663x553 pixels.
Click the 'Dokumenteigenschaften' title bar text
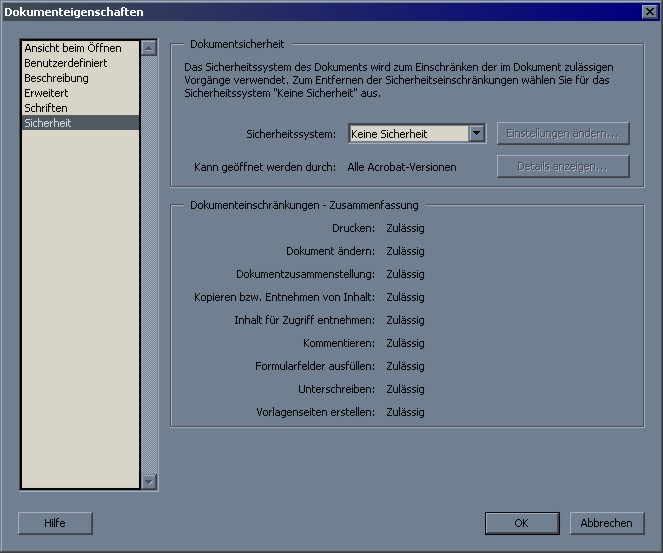click(74, 12)
